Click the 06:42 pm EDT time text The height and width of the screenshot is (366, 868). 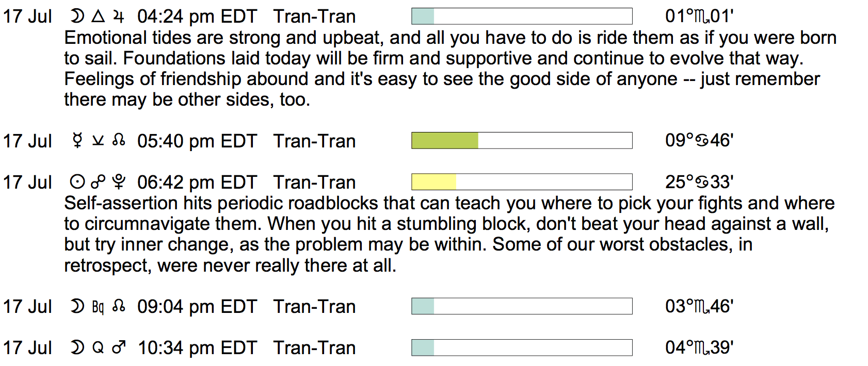pos(197,182)
